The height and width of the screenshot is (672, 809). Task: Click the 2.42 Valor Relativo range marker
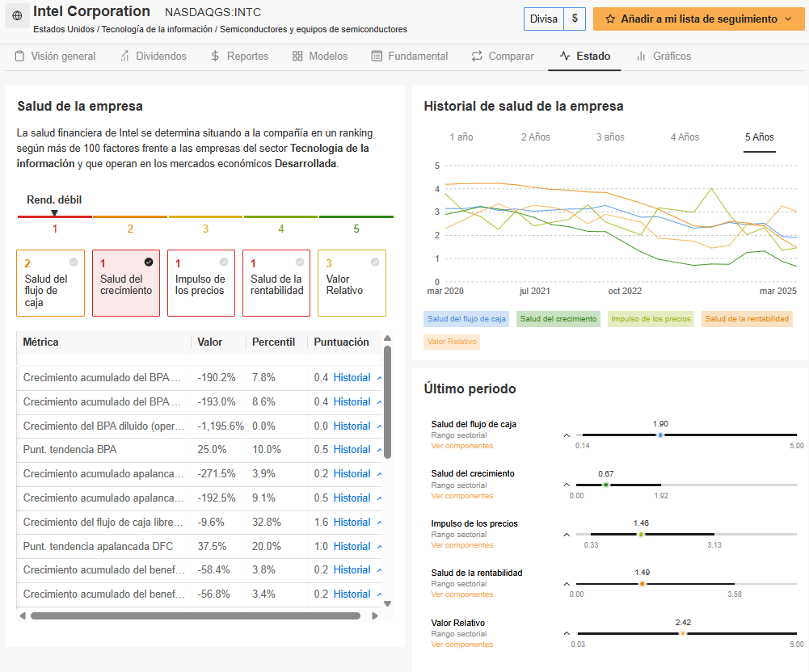pos(683,633)
